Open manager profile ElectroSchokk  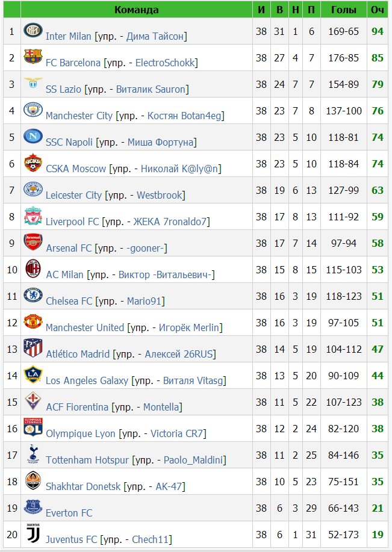click(165, 63)
